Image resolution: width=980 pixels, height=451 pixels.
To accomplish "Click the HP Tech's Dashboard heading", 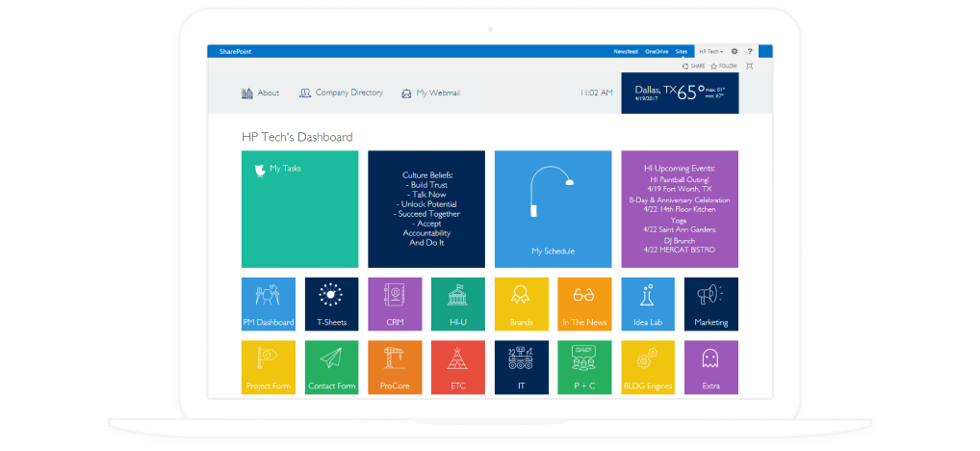I will point(297,137).
